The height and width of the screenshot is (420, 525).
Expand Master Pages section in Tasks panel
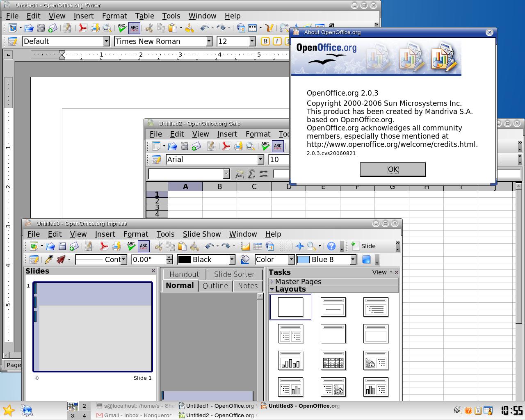pos(333,281)
